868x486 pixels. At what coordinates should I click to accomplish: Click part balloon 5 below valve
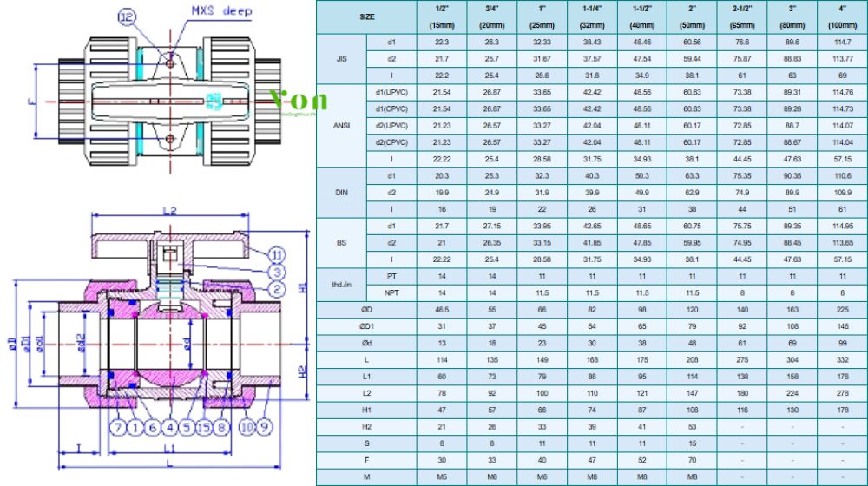click(x=187, y=427)
